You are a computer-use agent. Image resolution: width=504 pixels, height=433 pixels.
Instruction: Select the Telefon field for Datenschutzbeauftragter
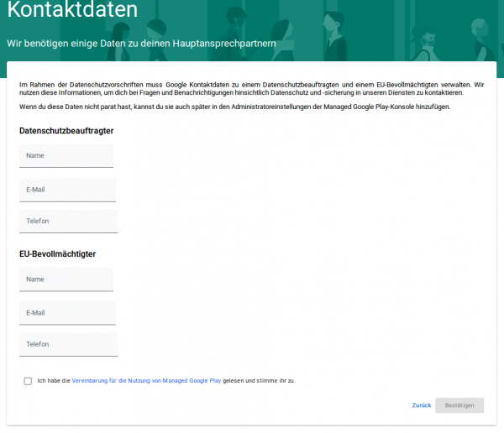coord(68,221)
